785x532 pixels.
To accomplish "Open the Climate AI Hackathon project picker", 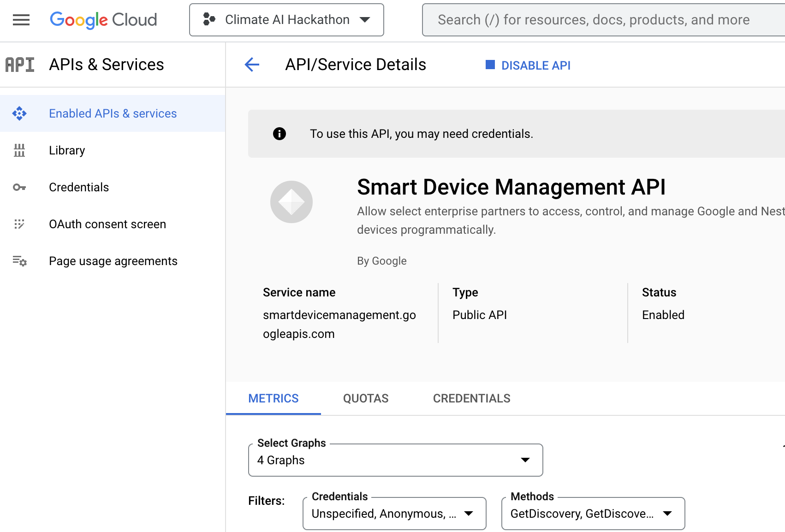I will coord(286,20).
